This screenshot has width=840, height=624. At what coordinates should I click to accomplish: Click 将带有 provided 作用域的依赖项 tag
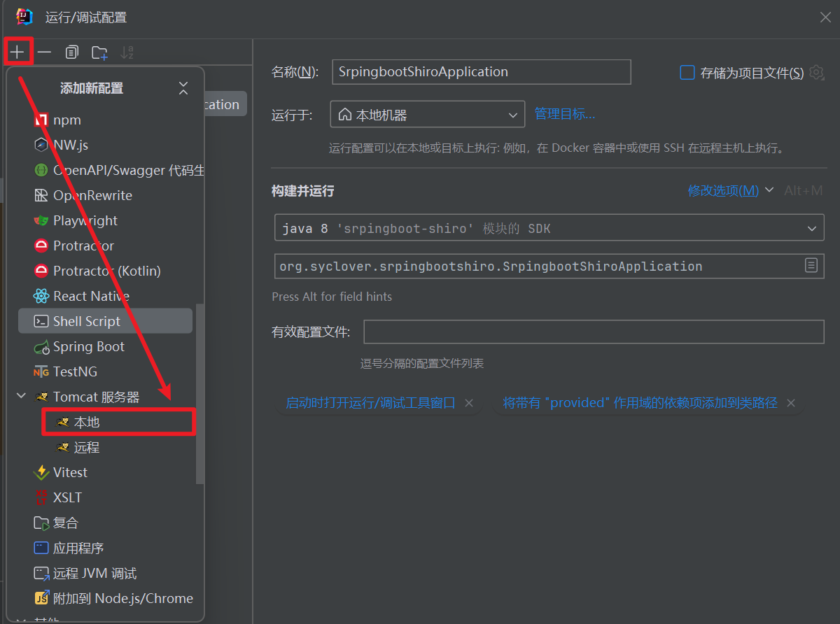click(x=640, y=403)
